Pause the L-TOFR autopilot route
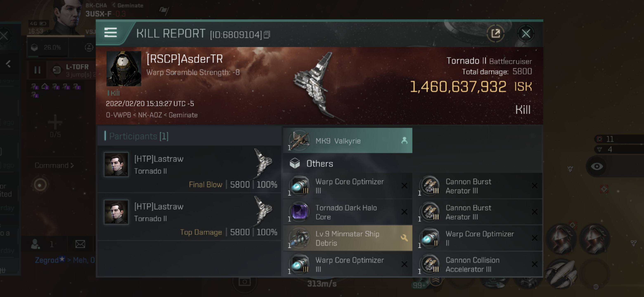This screenshot has width=644, height=297. coord(38,70)
